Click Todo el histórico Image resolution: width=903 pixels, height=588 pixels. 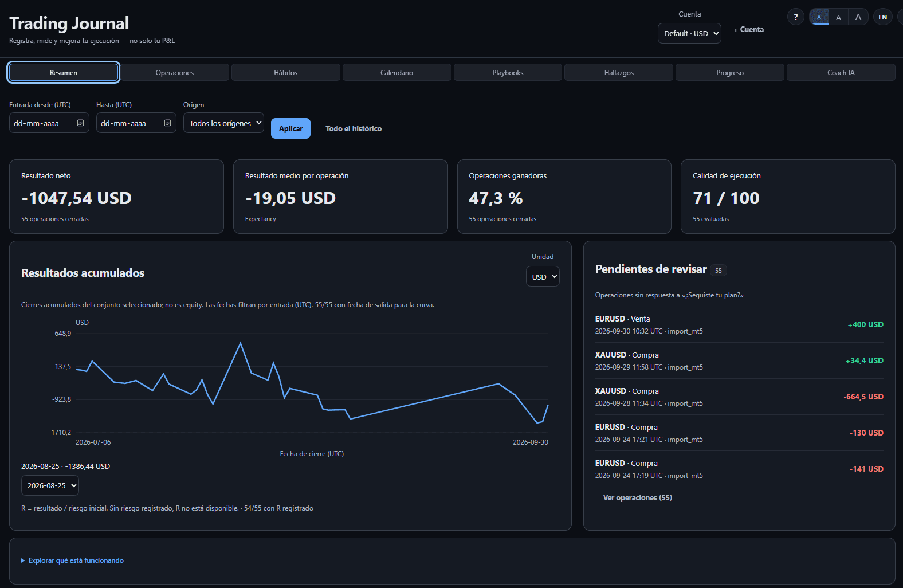pyautogui.click(x=354, y=128)
